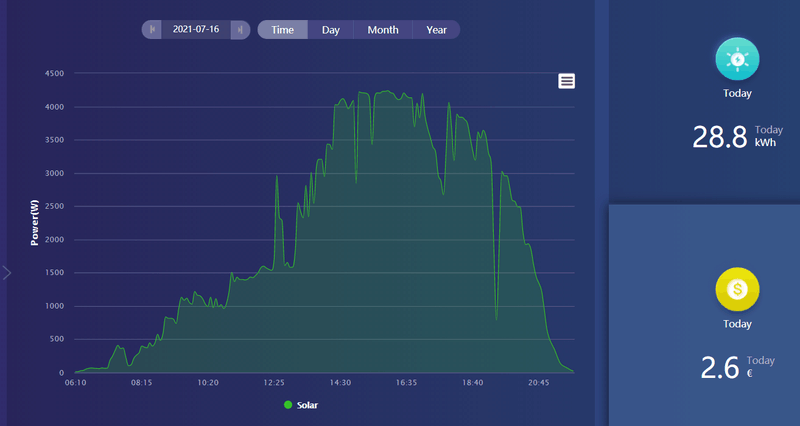Toggle the Solar legend series
This screenshot has width=800, height=426.
[x=301, y=405]
